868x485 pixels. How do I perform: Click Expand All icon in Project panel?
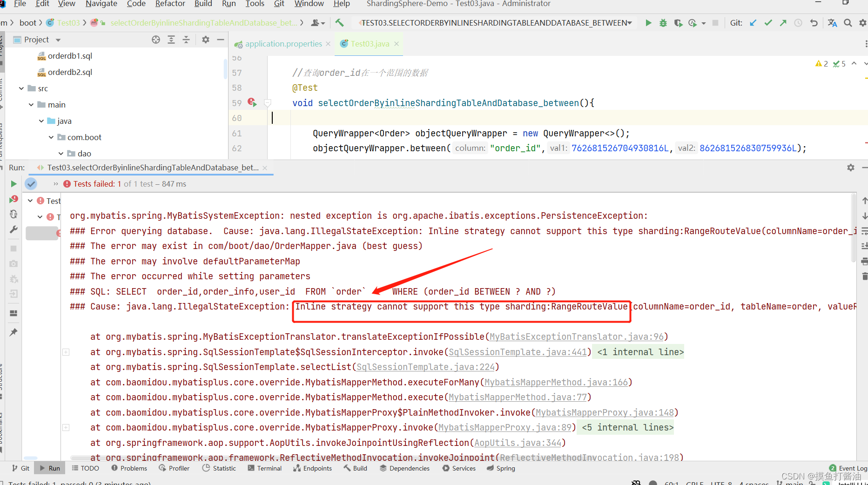[171, 40]
